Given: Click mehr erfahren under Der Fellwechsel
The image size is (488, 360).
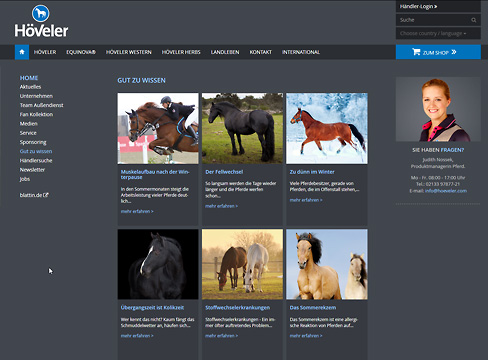Looking at the screenshot, I should click(221, 206).
